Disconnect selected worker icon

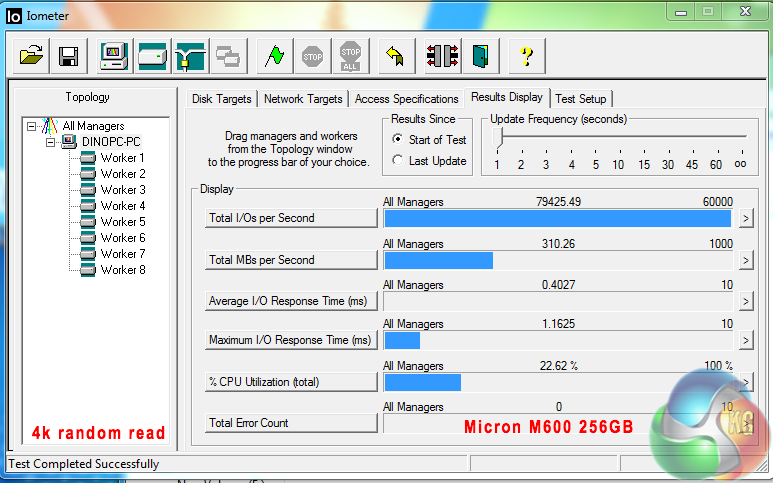pos(442,56)
